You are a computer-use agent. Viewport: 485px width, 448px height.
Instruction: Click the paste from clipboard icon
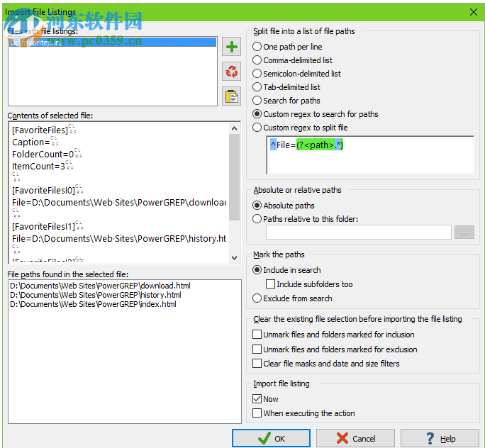click(231, 96)
